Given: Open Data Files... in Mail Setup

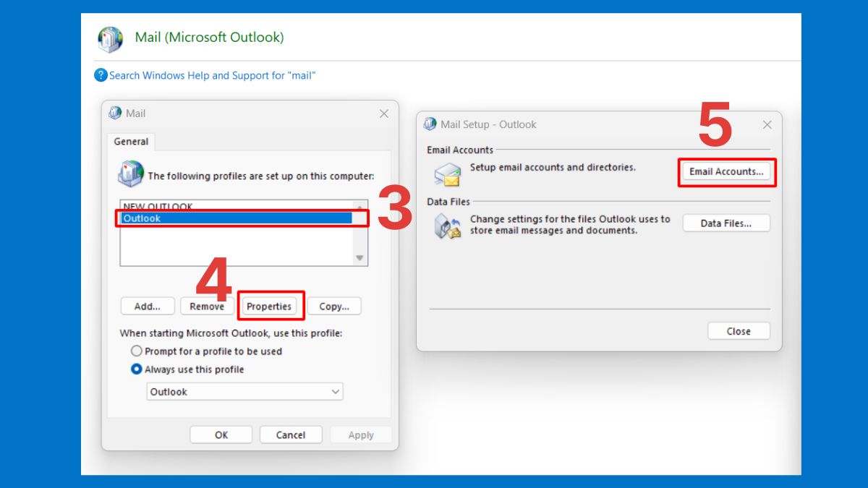Looking at the screenshot, I should tap(726, 223).
